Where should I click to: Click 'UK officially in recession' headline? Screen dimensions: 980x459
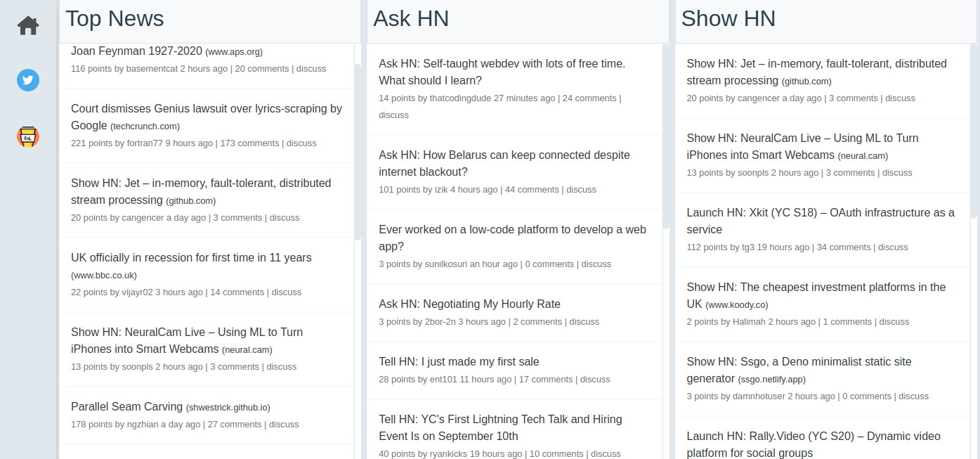[191, 257]
